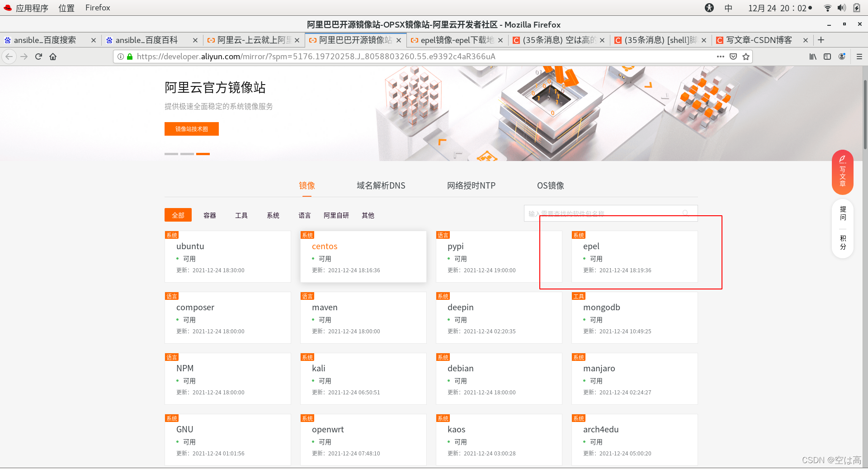Click the green padlock security icon

(x=130, y=57)
